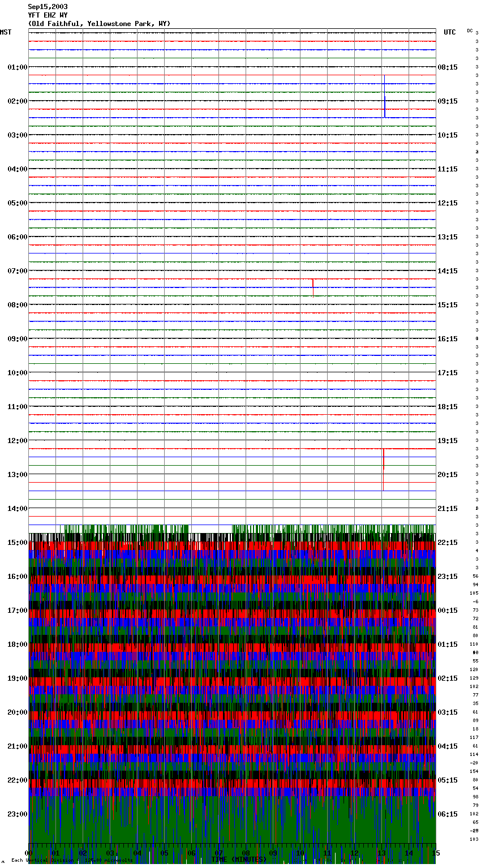Click the DC offset value '129'
The height and width of the screenshot is (868, 481).
[474, 678]
